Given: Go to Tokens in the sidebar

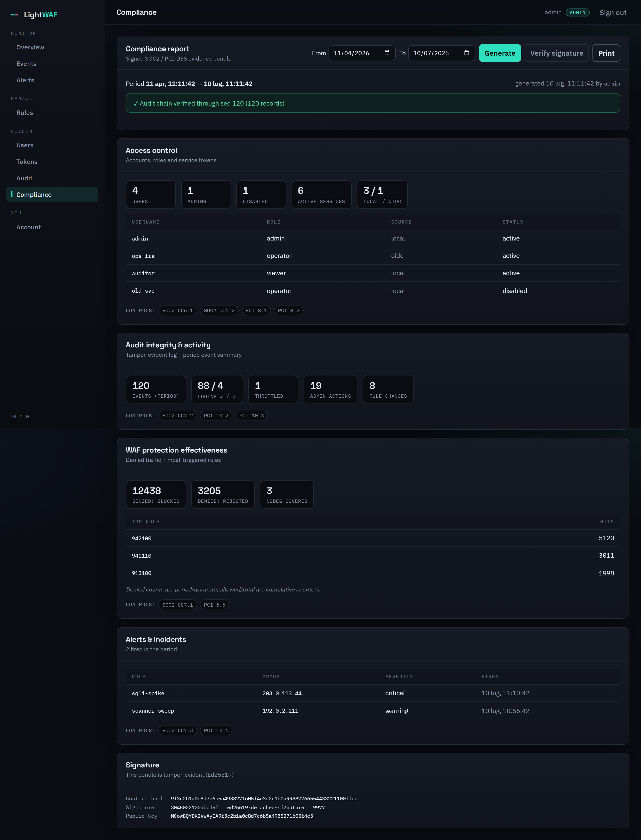Looking at the screenshot, I should [x=52, y=161].
